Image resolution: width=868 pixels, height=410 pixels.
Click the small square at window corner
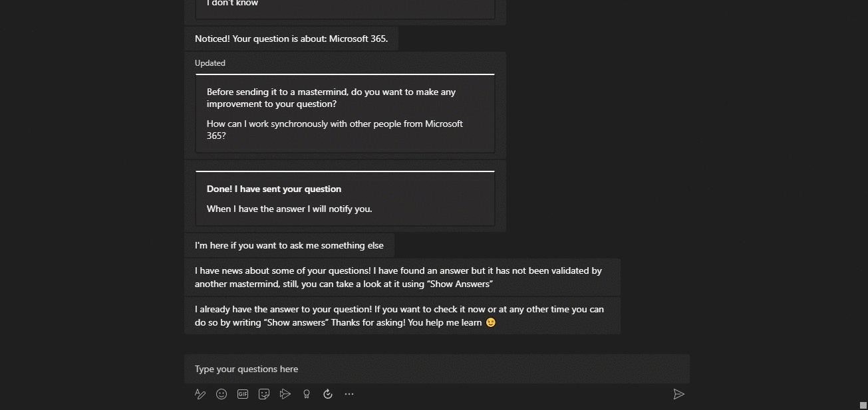tap(863, 405)
